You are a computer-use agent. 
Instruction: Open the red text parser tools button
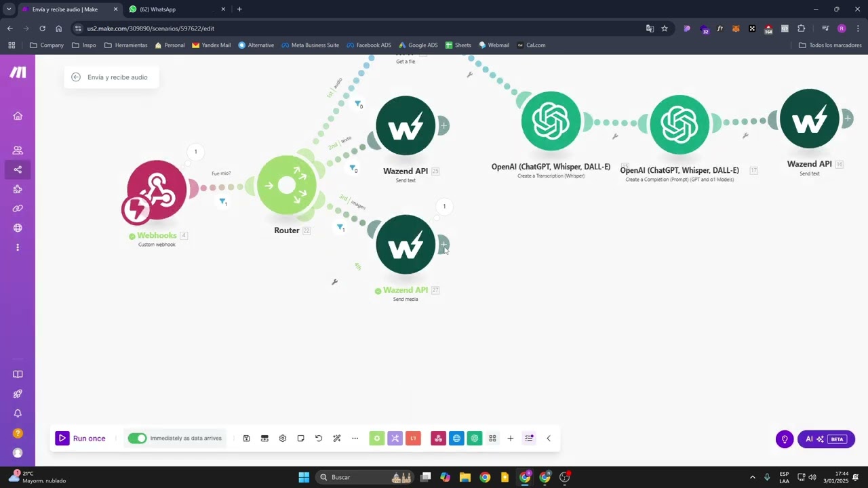click(413, 439)
